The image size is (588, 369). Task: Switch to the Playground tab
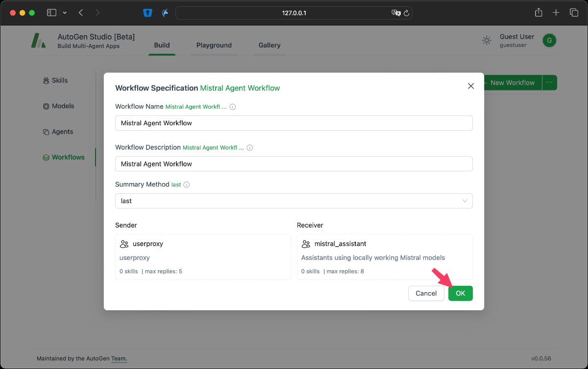pos(214,45)
